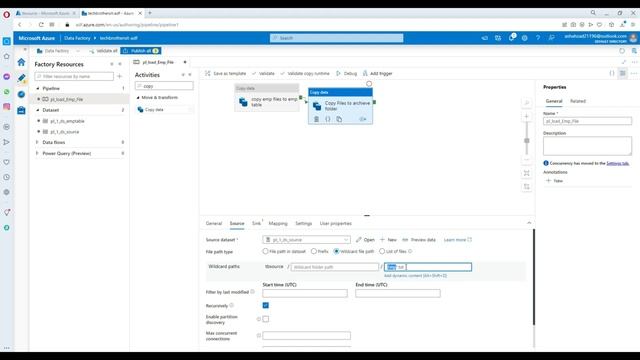This screenshot has height=360, width=640.
Task: Open the Manage toolbox hub icon
Action: pyautogui.click(x=21, y=110)
